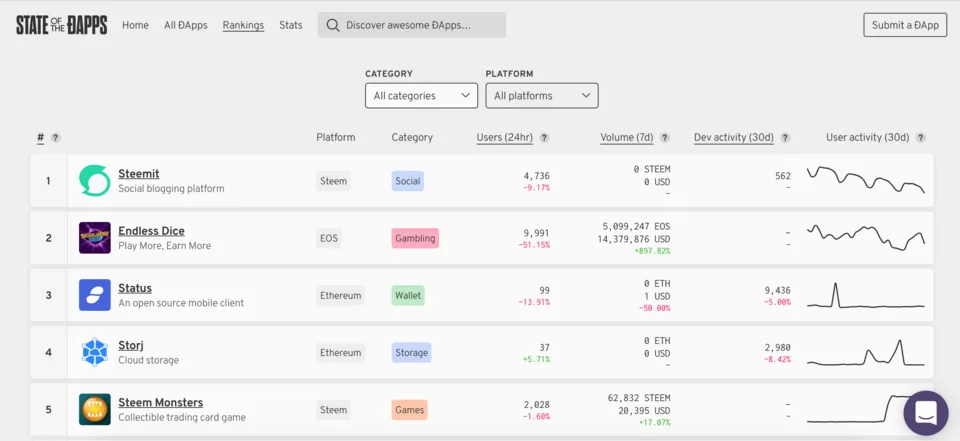The width and height of the screenshot is (960, 441).
Task: Click the Wallet category tag
Action: click(x=408, y=295)
